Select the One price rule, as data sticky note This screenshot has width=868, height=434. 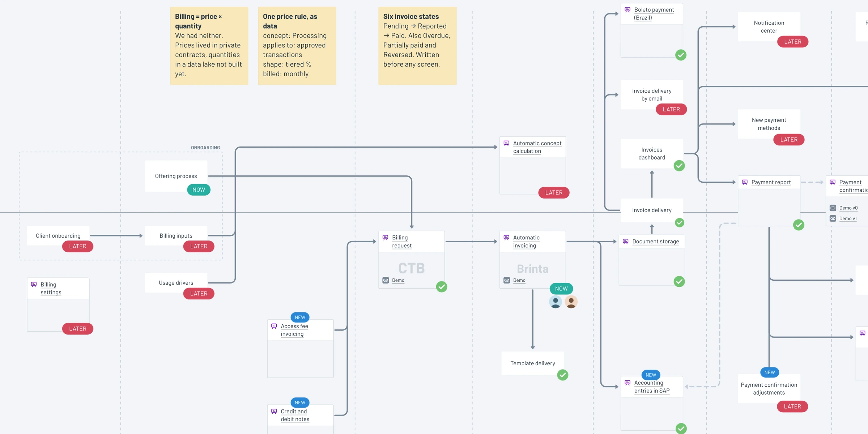click(x=297, y=46)
